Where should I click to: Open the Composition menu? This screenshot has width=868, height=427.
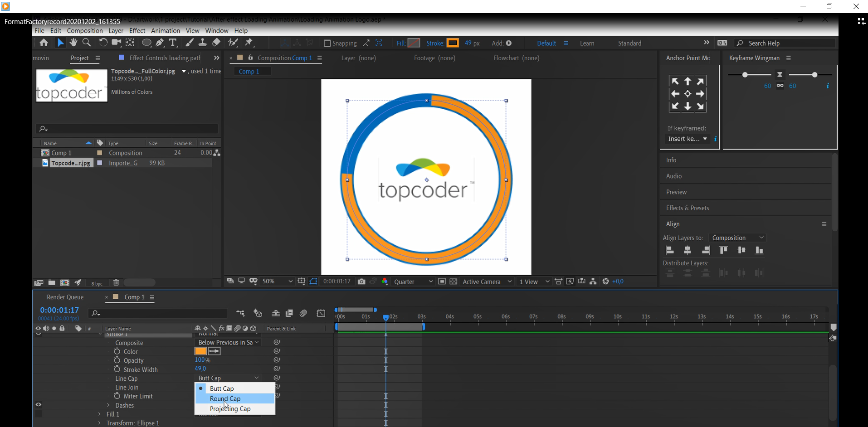85,31
